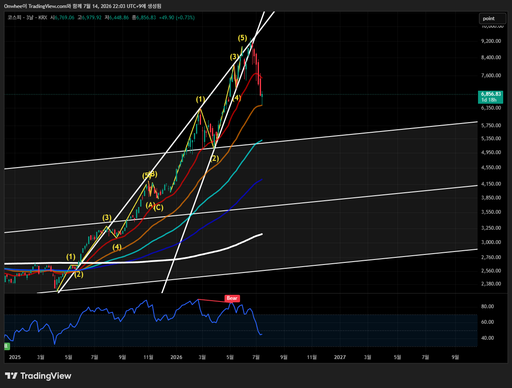Click the 2027 label on time axis
This screenshot has height=388, width=512.
(x=340, y=357)
